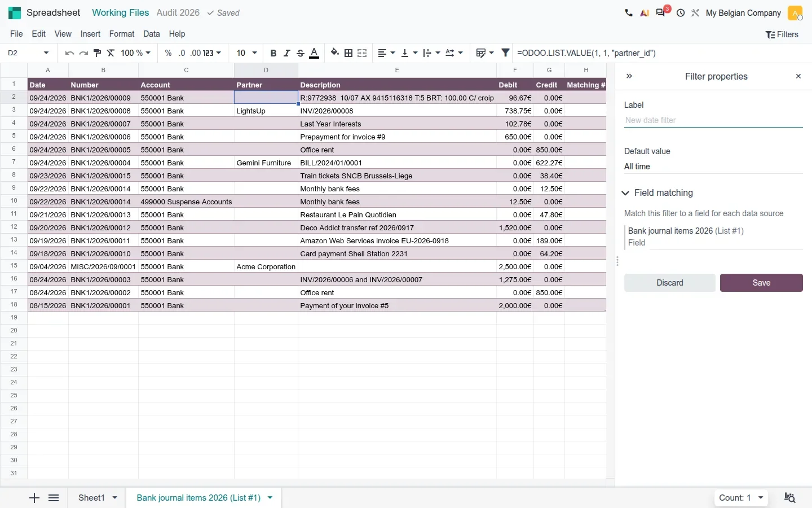This screenshot has width=812, height=508.
Task: Click the Clear formatting icon
Action: tap(111, 53)
